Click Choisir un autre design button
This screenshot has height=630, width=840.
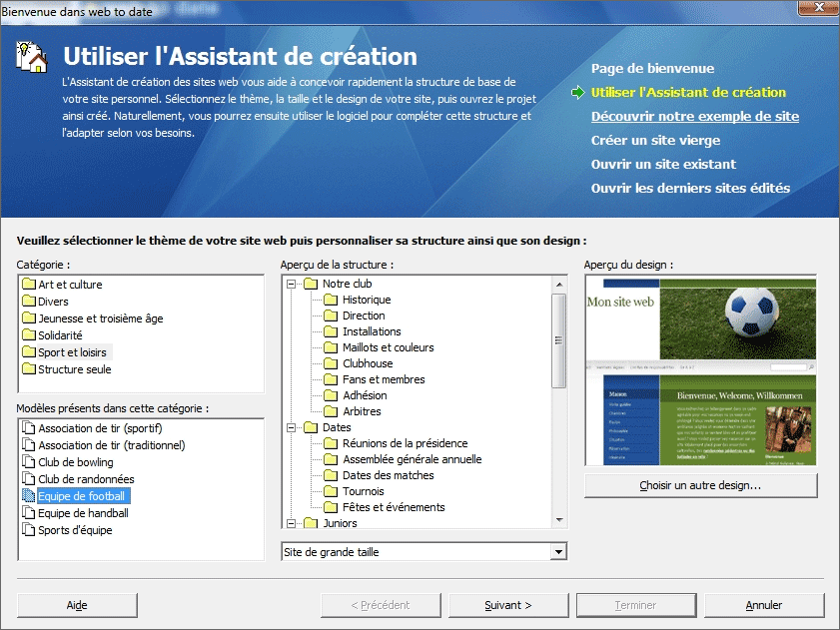pyautogui.click(x=700, y=486)
